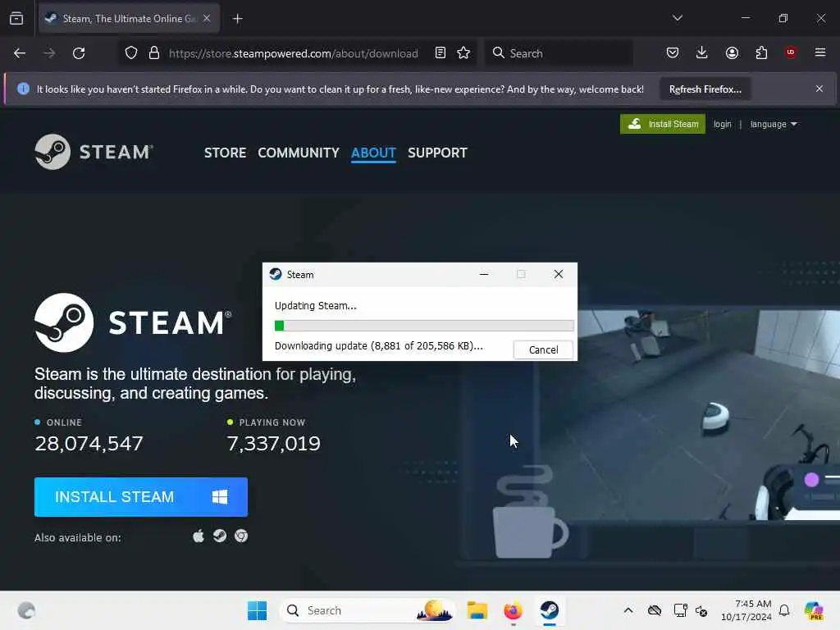Reload the page with refresh icon
The height and width of the screenshot is (630, 840).
(79, 53)
